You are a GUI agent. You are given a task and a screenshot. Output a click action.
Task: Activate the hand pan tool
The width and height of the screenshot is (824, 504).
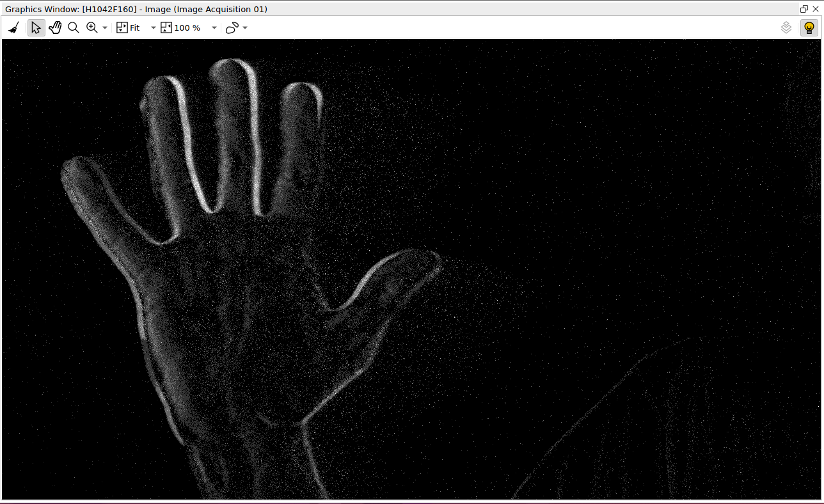(x=55, y=28)
